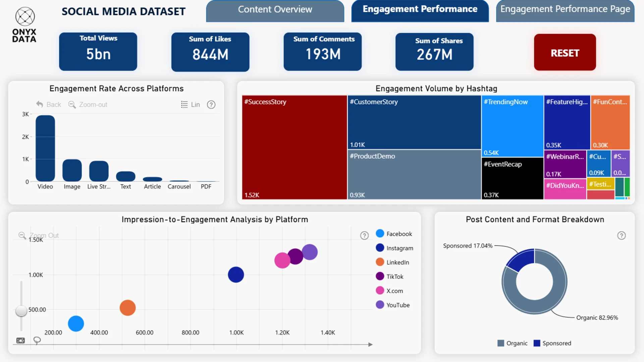Click the focus mode icon below scatter slider
This screenshot has height=362, width=644.
[x=20, y=341]
